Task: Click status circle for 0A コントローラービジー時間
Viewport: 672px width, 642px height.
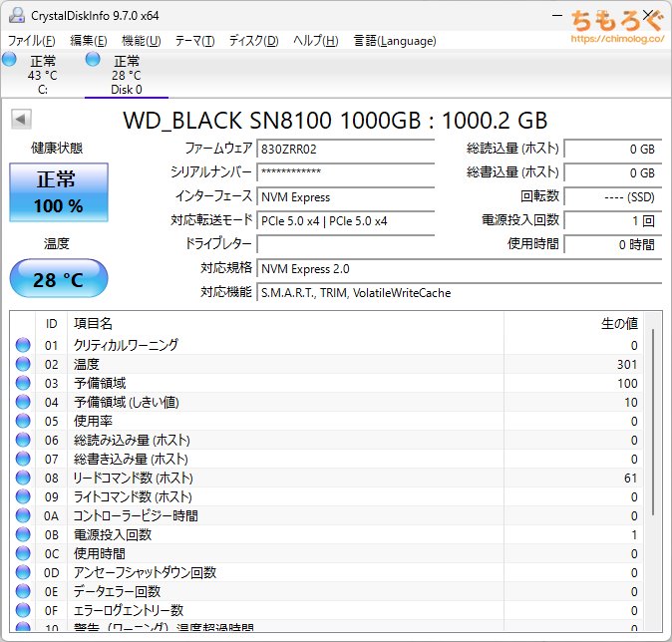Action: pos(23,515)
